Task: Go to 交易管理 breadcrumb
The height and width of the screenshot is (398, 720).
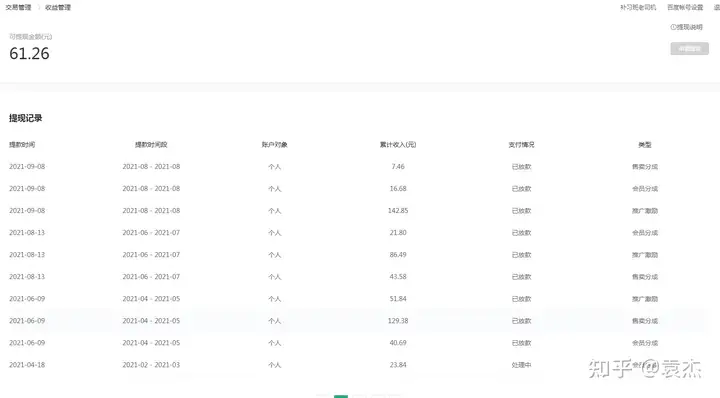Action: (18, 7)
